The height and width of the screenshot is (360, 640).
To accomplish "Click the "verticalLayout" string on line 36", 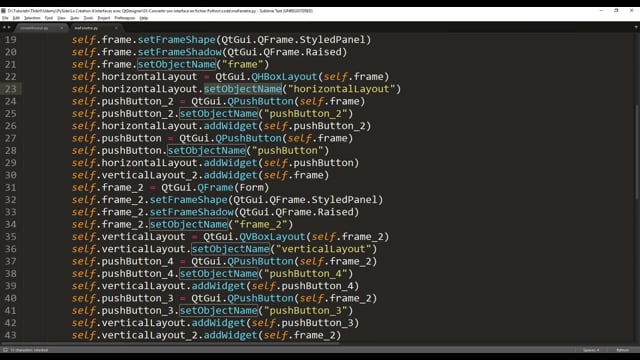I will click(324, 249).
